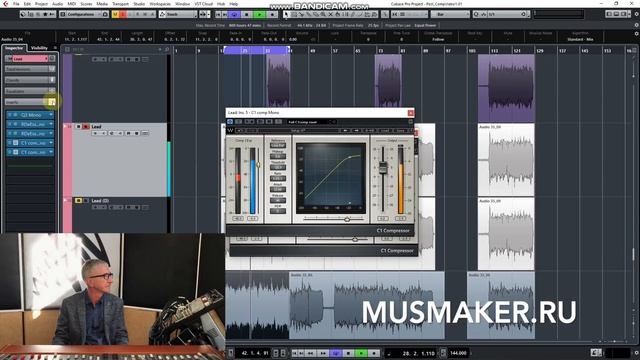This screenshot has width=640, height=360.
Task: Select the Q3 Mono insert slot
Action: (31, 115)
